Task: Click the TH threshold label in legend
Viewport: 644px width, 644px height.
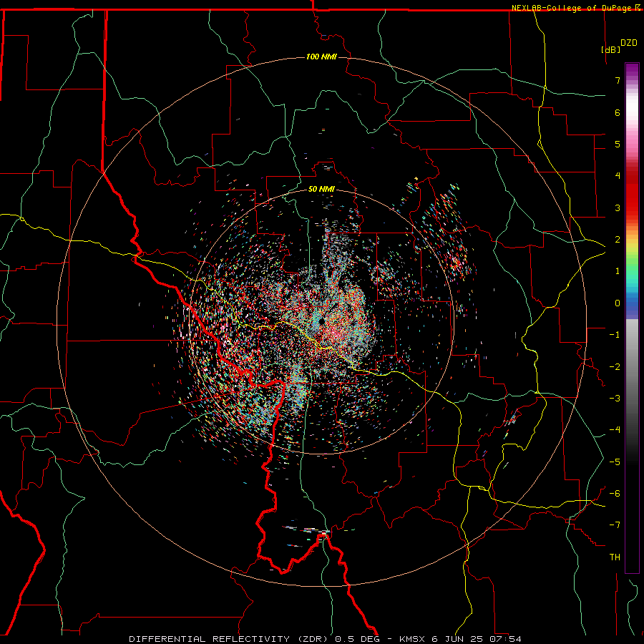Action: click(x=615, y=557)
